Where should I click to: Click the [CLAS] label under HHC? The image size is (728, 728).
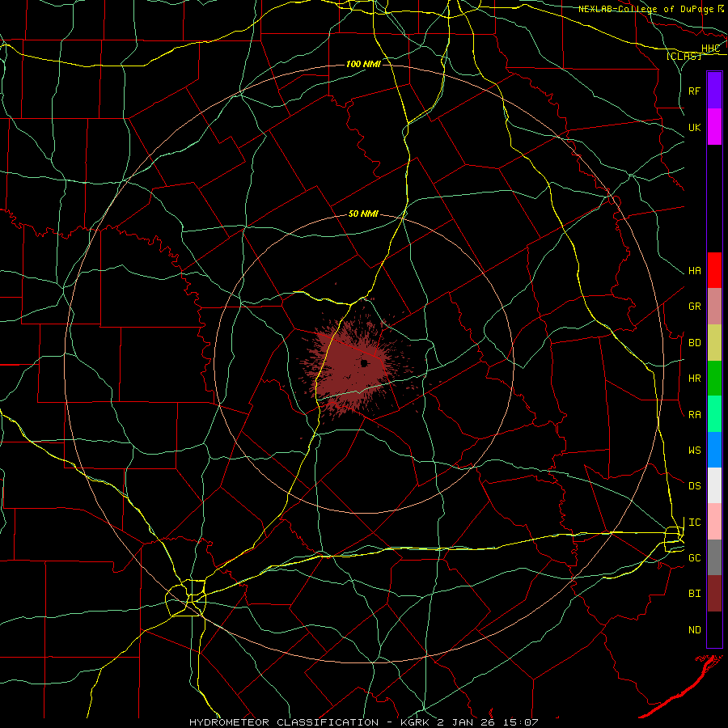tap(684, 56)
